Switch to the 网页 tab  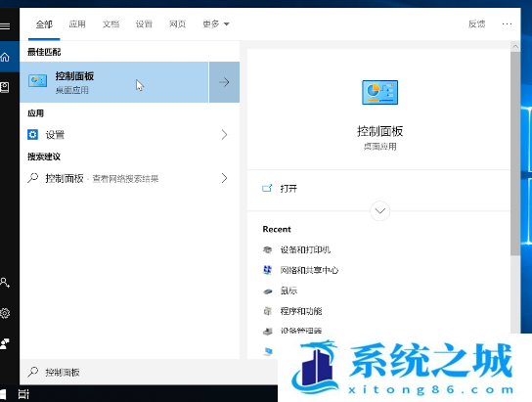click(x=177, y=24)
